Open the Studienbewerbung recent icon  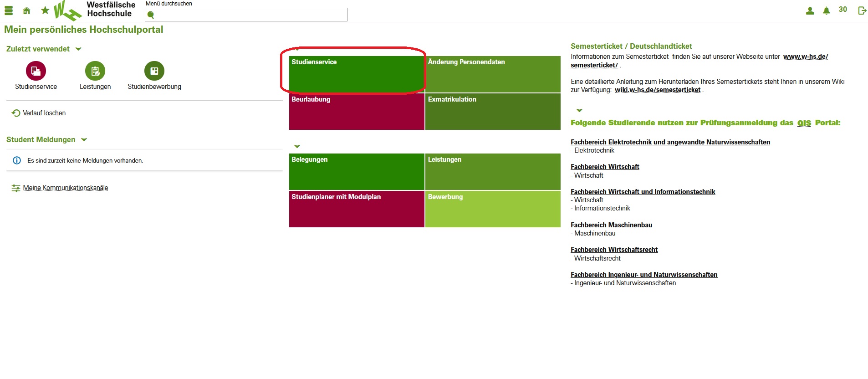[x=154, y=71]
